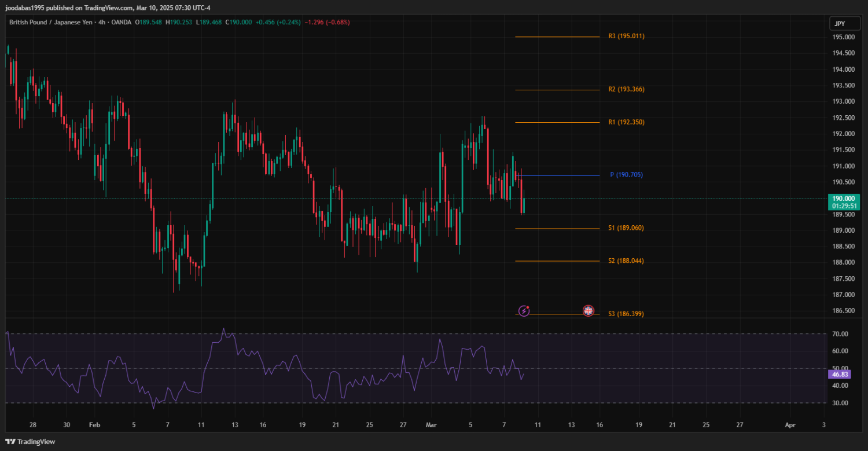
Task: Click the S2 (188.044) support label
Action: [x=626, y=261]
